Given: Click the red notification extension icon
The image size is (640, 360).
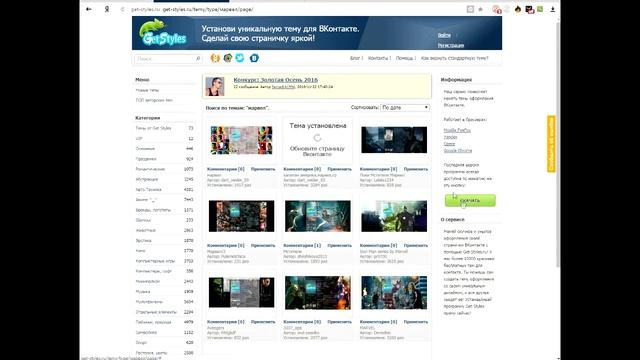Looking at the screenshot, I should click(496, 9).
